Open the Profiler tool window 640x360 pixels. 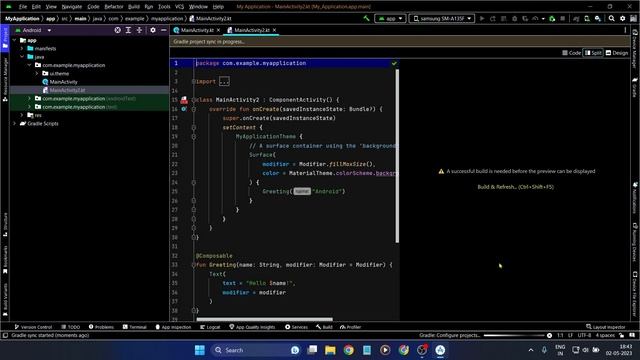click(351, 327)
